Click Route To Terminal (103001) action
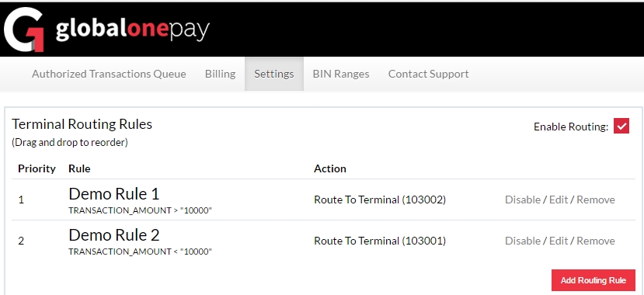The image size is (644, 295). [380, 241]
